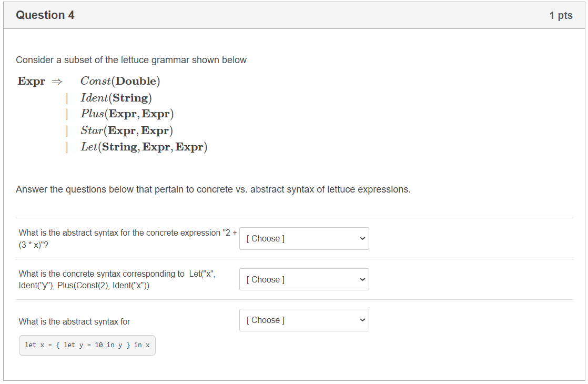Open the dropdown for the "2 + (3 * x)" question

(303, 239)
